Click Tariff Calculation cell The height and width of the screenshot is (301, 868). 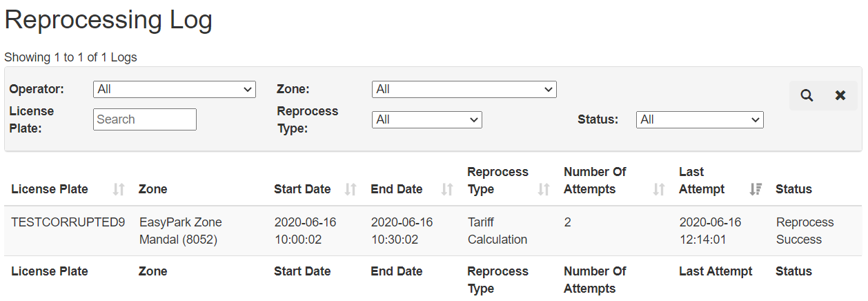click(x=497, y=231)
